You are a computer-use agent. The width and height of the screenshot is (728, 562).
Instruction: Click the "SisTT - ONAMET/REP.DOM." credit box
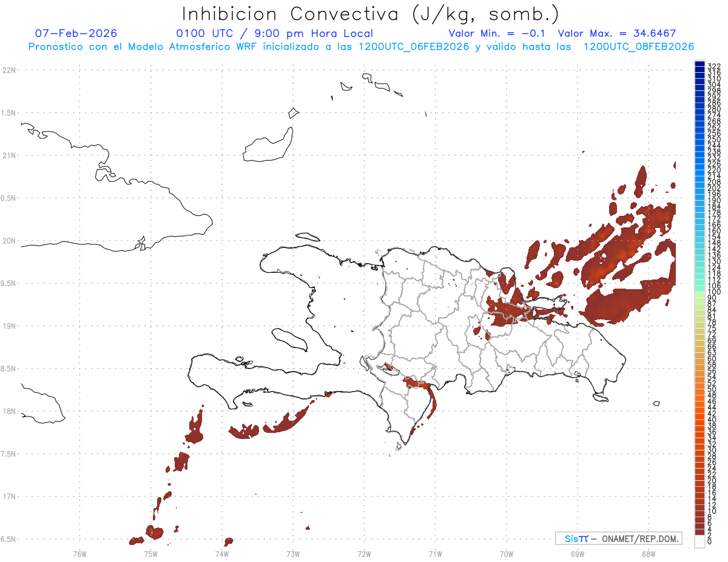[x=618, y=538]
